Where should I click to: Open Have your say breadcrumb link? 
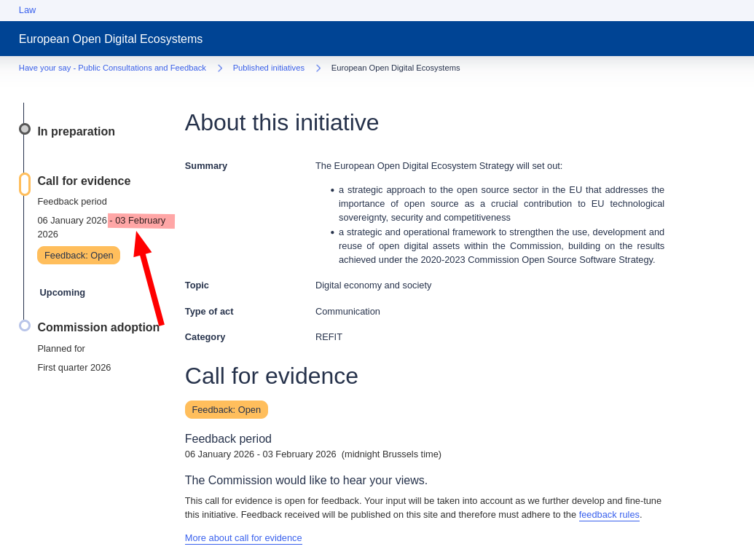(x=112, y=68)
